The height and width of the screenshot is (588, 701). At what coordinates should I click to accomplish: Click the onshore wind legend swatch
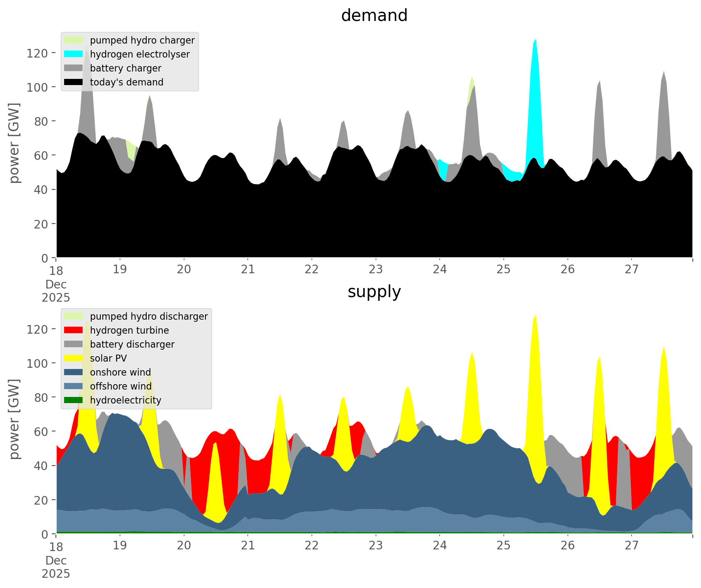click(x=74, y=372)
